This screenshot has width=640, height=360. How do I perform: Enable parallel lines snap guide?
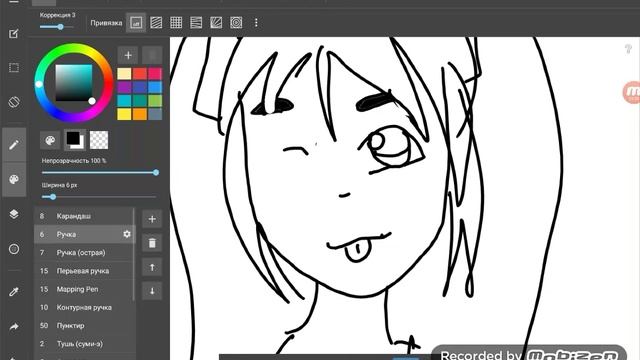(x=156, y=23)
